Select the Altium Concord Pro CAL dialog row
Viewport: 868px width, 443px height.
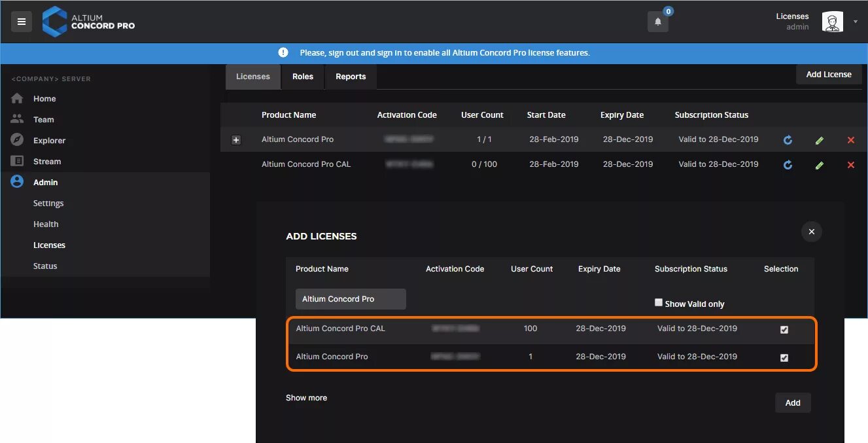tap(550, 329)
